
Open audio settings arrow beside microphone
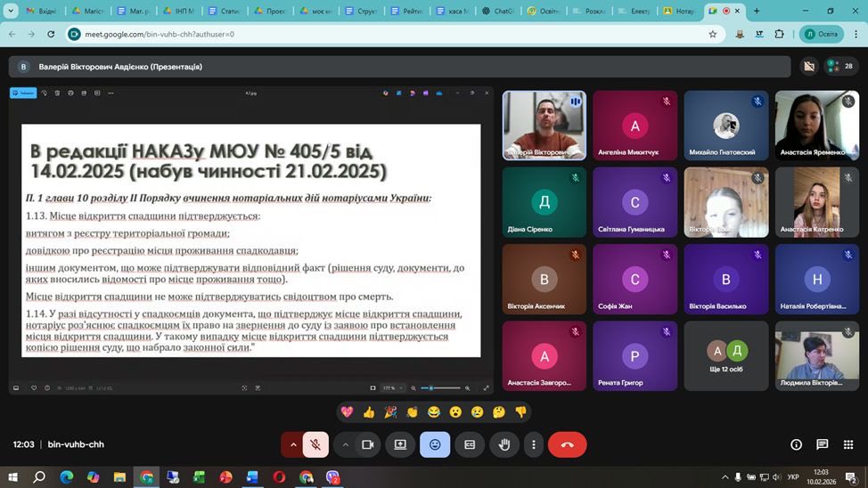(x=293, y=444)
